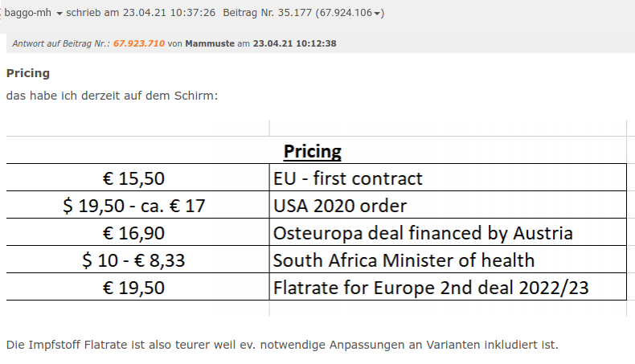Screen dimensions: 635x364
Task: Select 'South Africa Minister of health' cell
Action: point(404,260)
